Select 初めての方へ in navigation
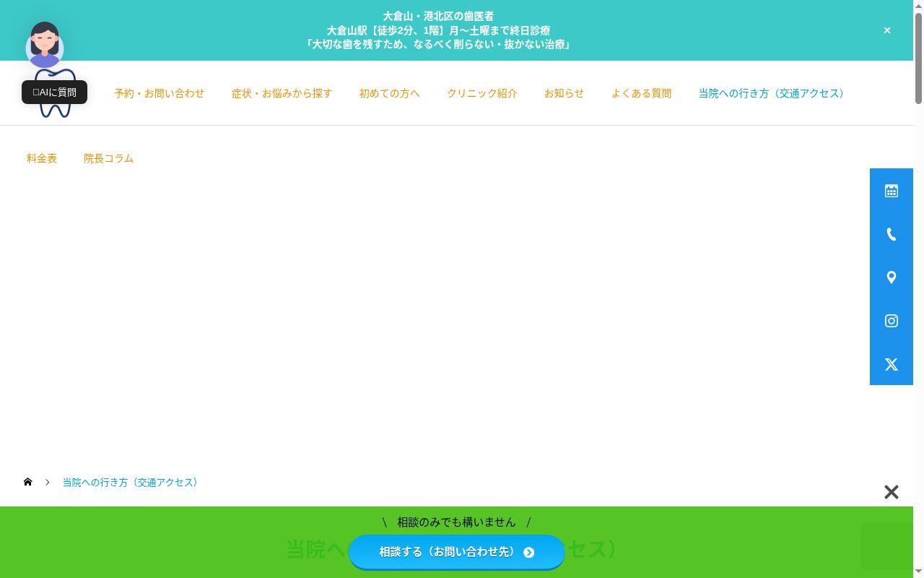The height and width of the screenshot is (578, 924). 390,93
